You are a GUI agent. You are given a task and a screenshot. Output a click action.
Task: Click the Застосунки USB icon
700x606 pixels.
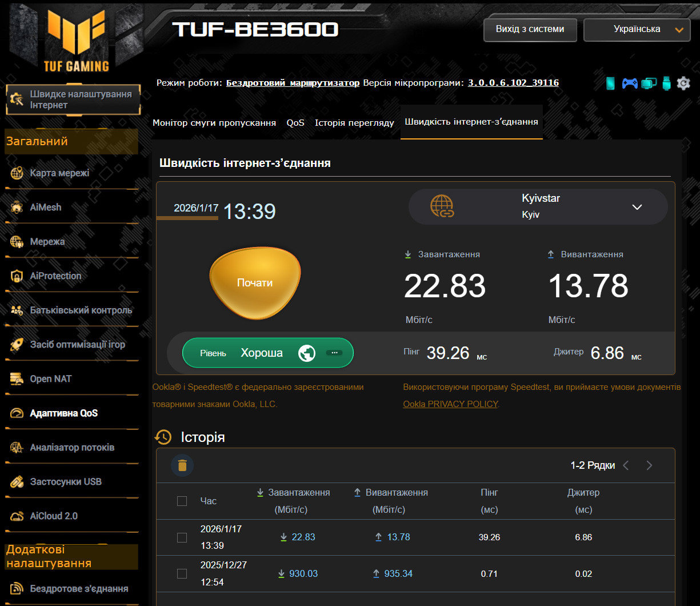[x=17, y=481]
